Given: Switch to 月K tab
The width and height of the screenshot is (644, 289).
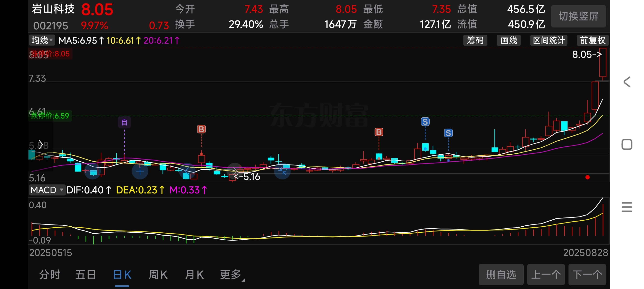Looking at the screenshot, I should click(194, 275).
